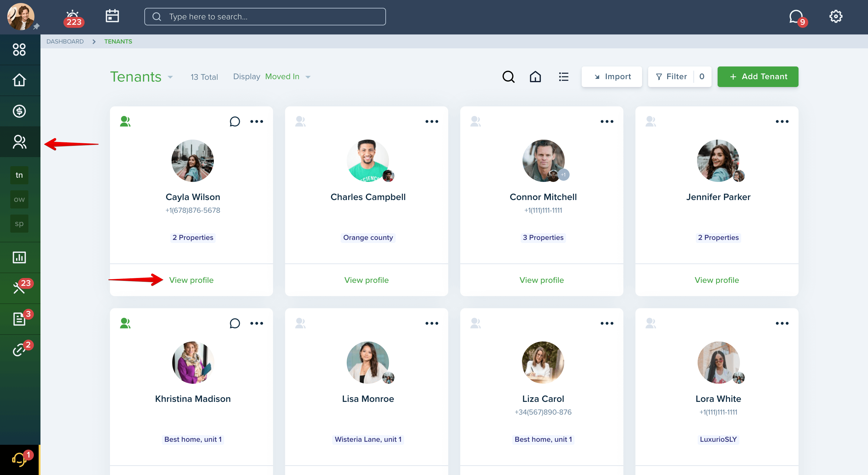Open the settings gear icon
Screen dimensions: 868x475
[835, 16]
